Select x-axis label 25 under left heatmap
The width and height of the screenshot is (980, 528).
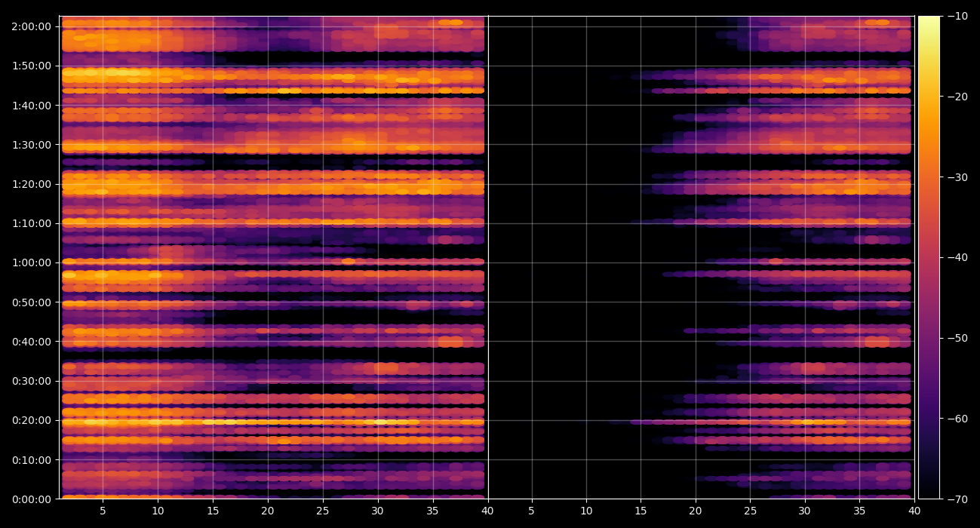point(323,511)
